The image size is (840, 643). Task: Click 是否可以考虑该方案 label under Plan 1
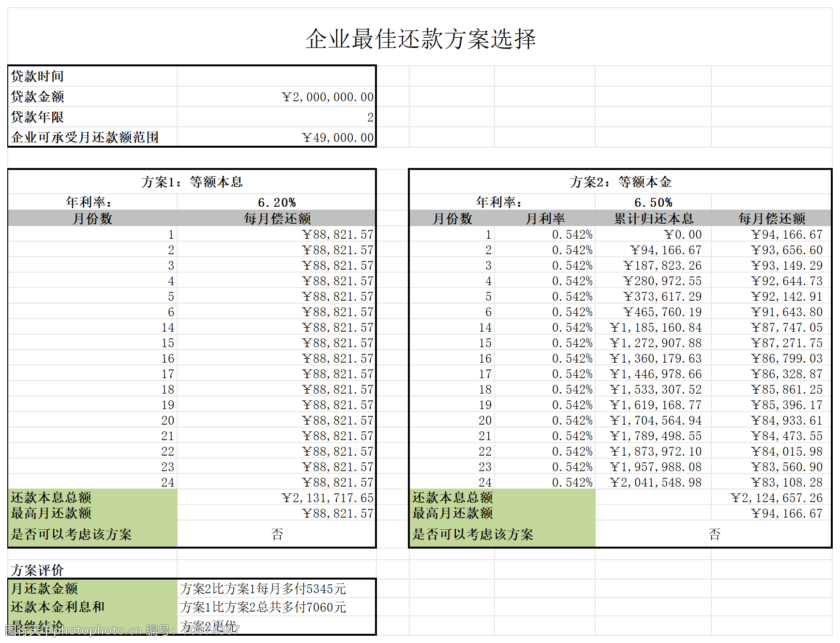pos(93,535)
